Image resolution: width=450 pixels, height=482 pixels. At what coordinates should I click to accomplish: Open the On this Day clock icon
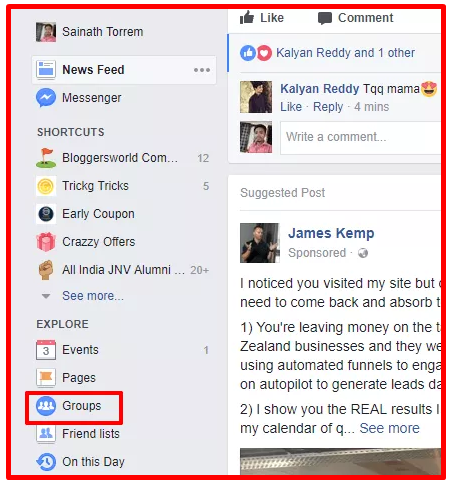click(x=46, y=462)
